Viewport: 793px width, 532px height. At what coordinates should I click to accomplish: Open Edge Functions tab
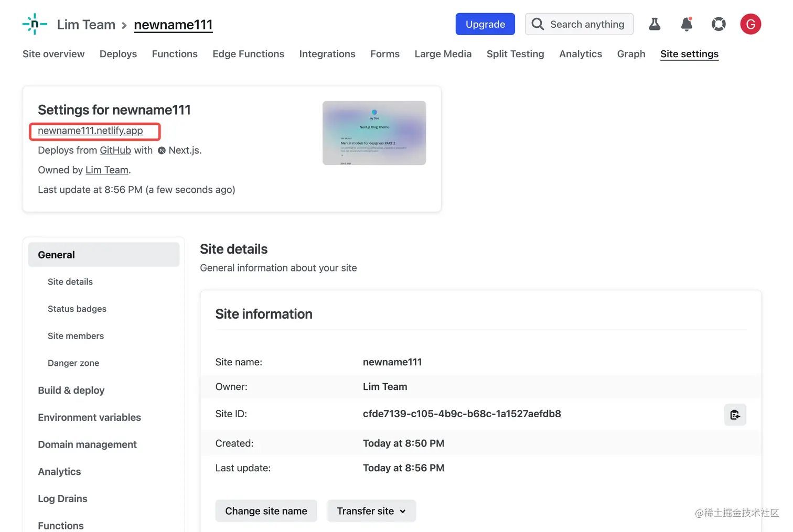click(x=249, y=54)
